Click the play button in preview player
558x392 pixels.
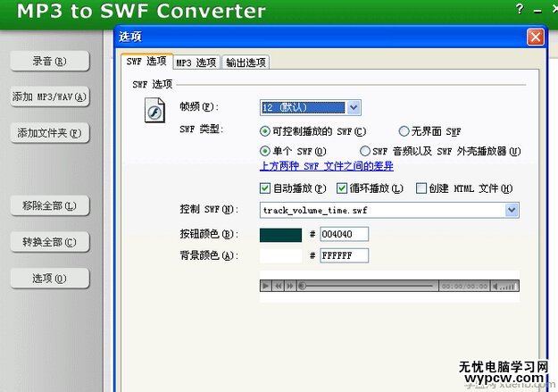[266, 286]
